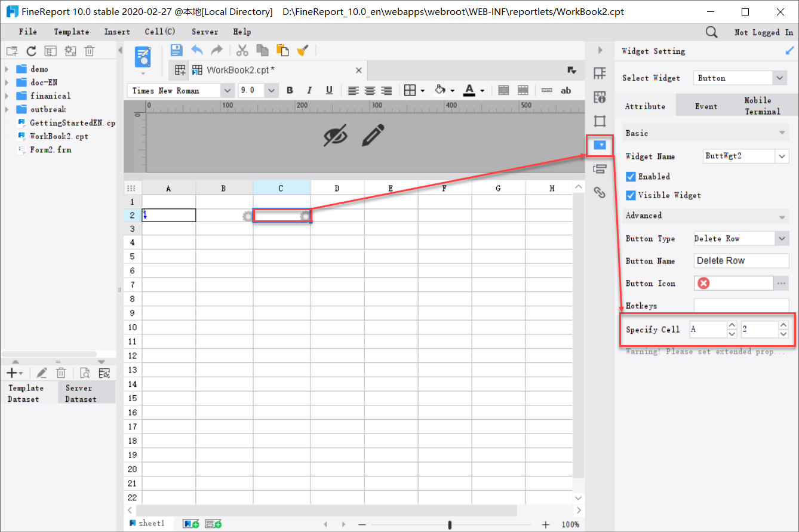Click the Format Painter brush icon

[303, 50]
